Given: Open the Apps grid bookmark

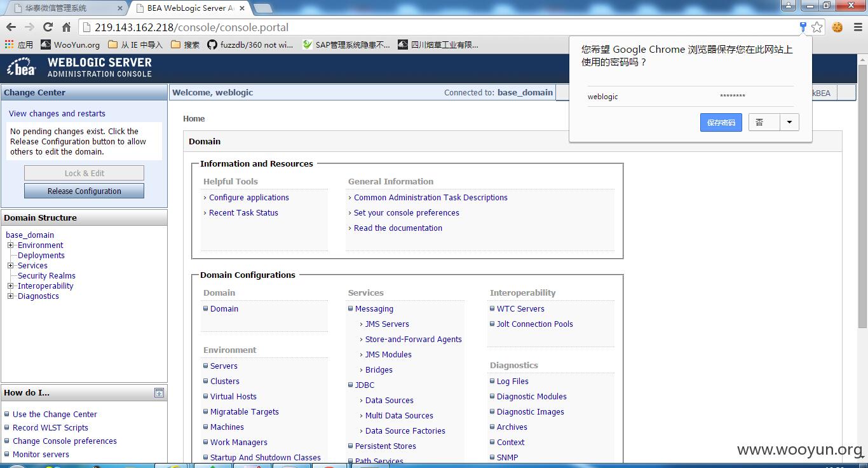Looking at the screenshot, I should pyautogui.click(x=18, y=45).
